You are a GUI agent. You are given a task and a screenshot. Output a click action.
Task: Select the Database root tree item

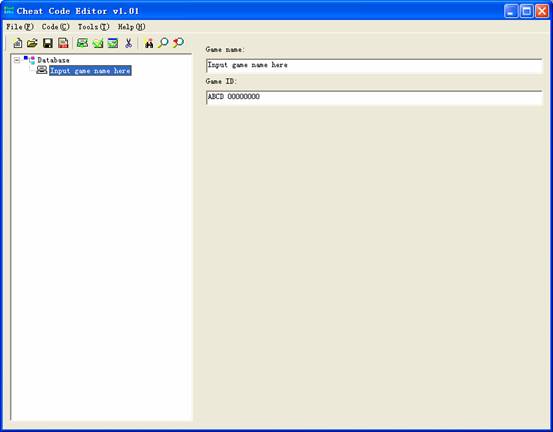[x=53, y=60]
